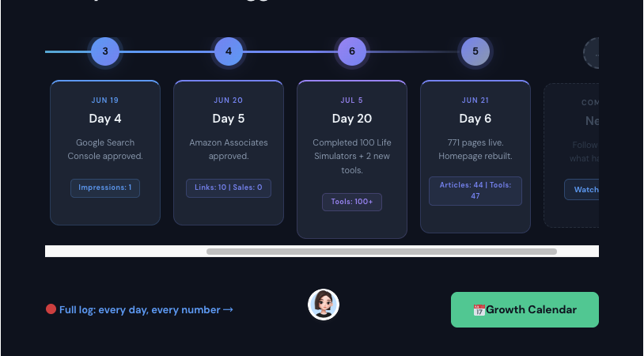The width and height of the screenshot is (644, 356).
Task: Click the partially visible Watch button
Action: tap(581, 189)
